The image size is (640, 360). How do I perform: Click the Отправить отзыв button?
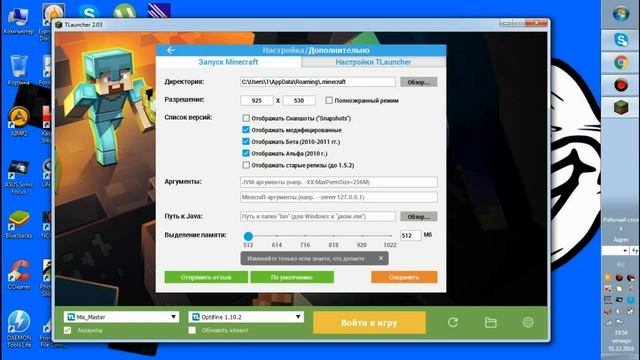[206, 277]
